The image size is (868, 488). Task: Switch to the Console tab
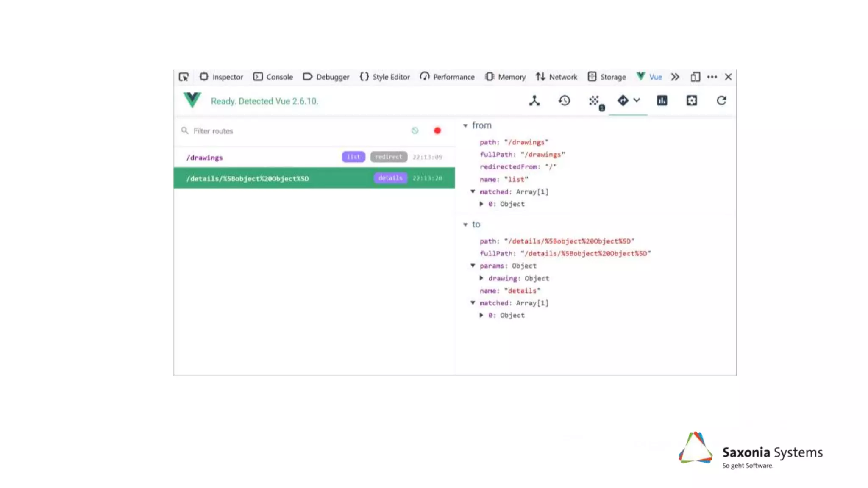coord(273,77)
